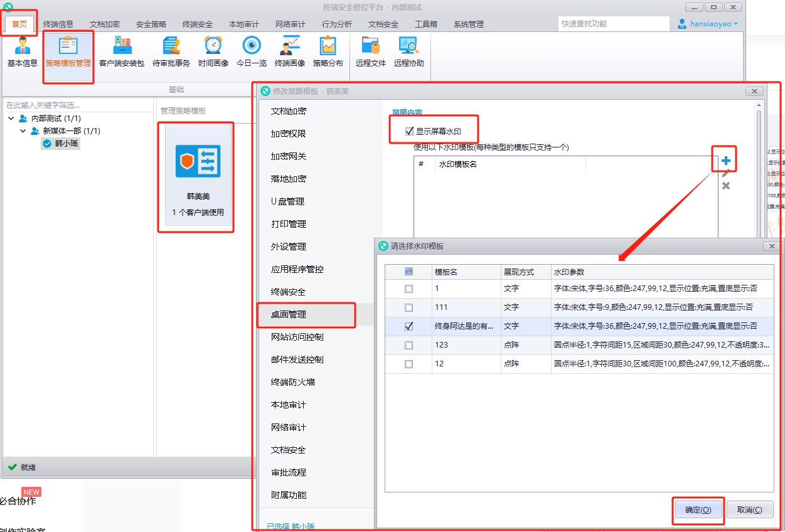Switch to the 文档加密 ribbon tab
785x532 pixels.
click(105, 24)
